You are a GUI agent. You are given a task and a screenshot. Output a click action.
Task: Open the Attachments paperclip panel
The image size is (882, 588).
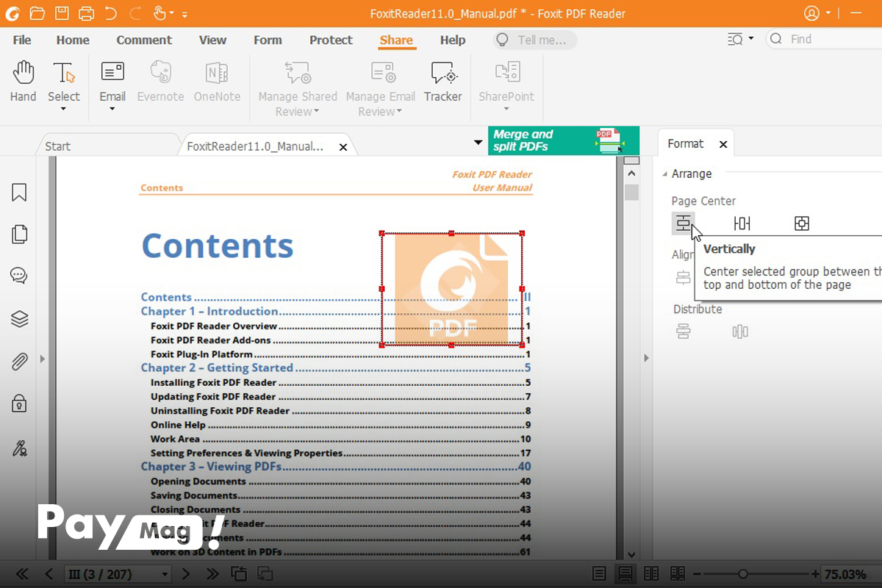(x=19, y=361)
